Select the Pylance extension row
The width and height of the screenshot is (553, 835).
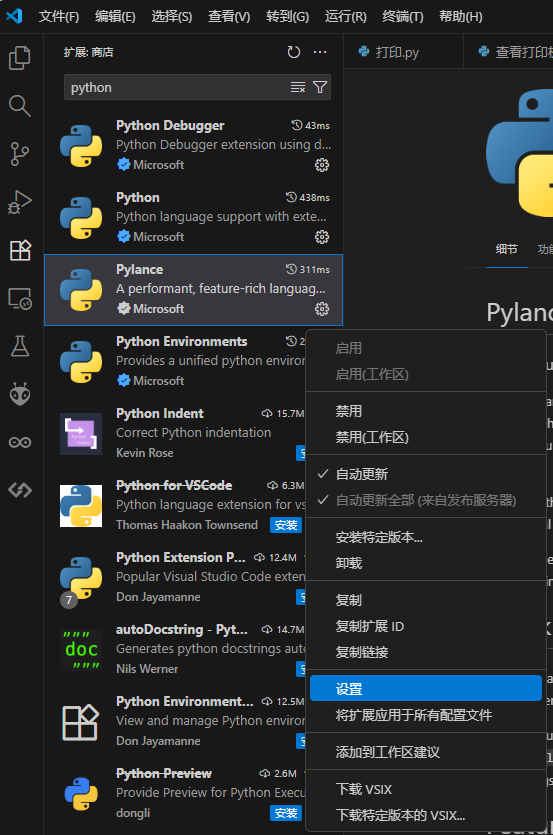193,290
